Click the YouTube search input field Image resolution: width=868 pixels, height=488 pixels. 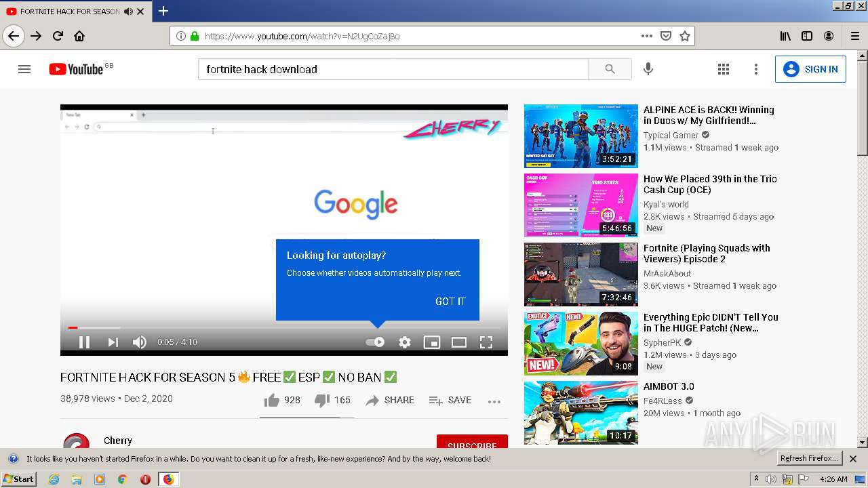click(393, 69)
